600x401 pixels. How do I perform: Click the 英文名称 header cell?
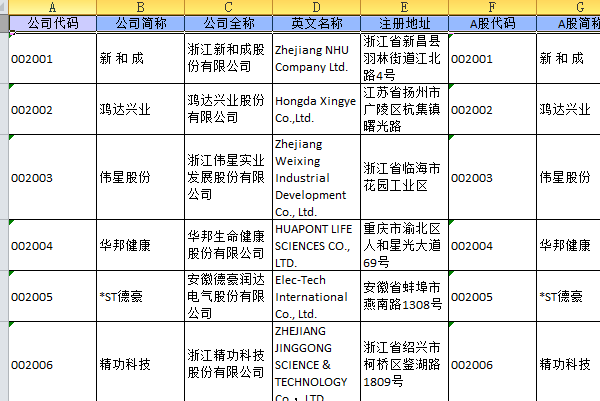[x=316, y=23]
